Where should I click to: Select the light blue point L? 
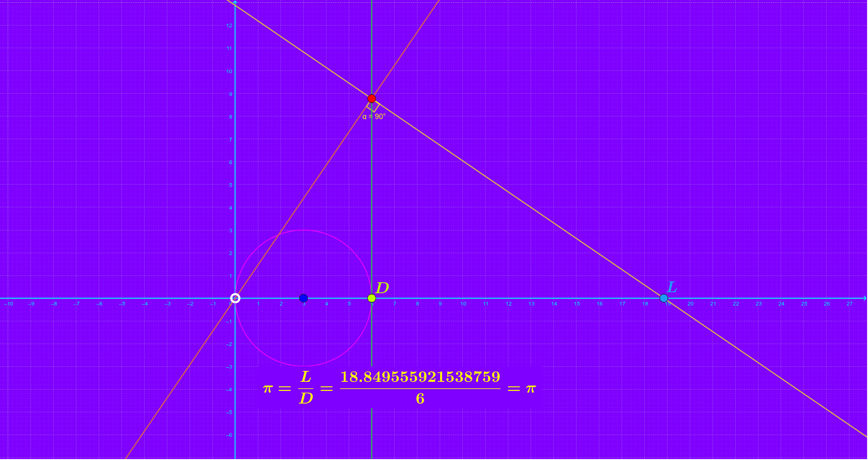coord(664,298)
